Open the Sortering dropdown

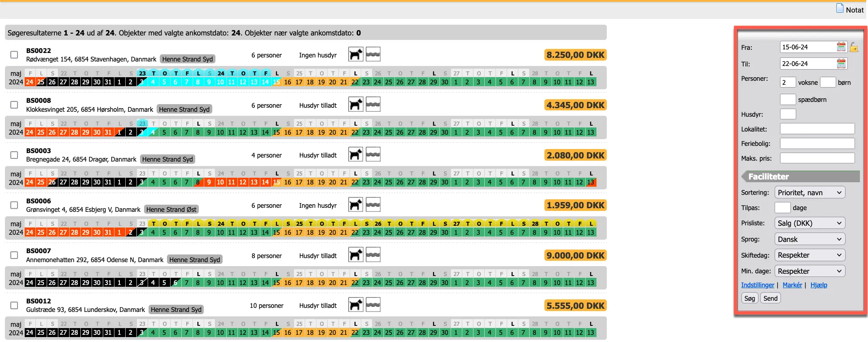click(810, 193)
